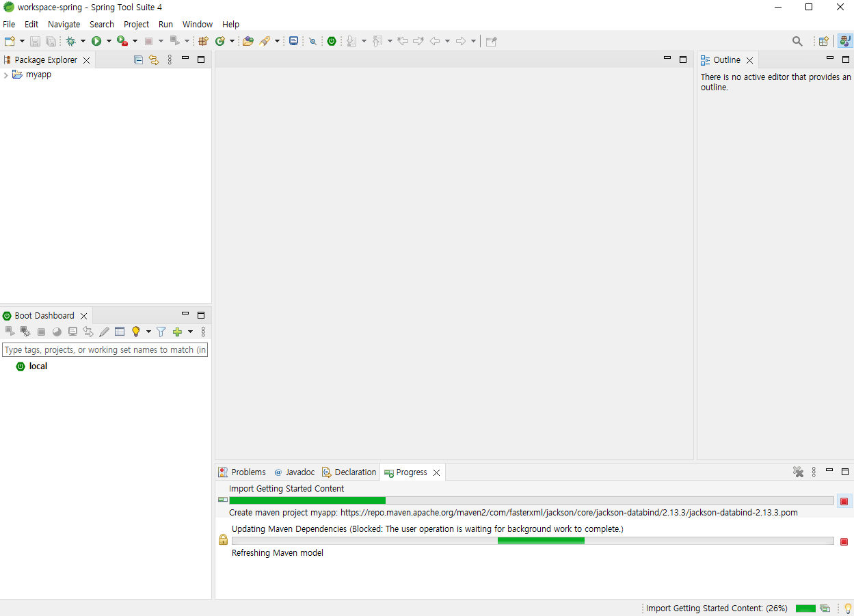Click Boot Dashboard Open Properties view icon
This screenshot has width=854, height=616.
coord(120,332)
